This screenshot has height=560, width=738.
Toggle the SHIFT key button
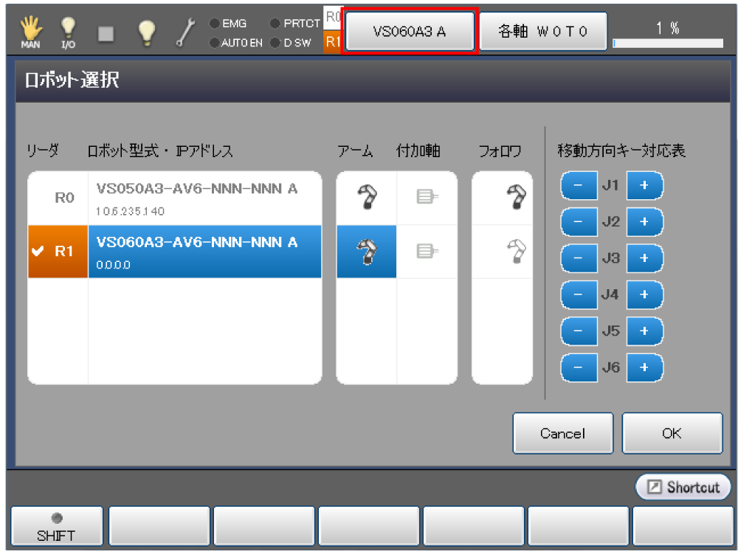(56, 526)
